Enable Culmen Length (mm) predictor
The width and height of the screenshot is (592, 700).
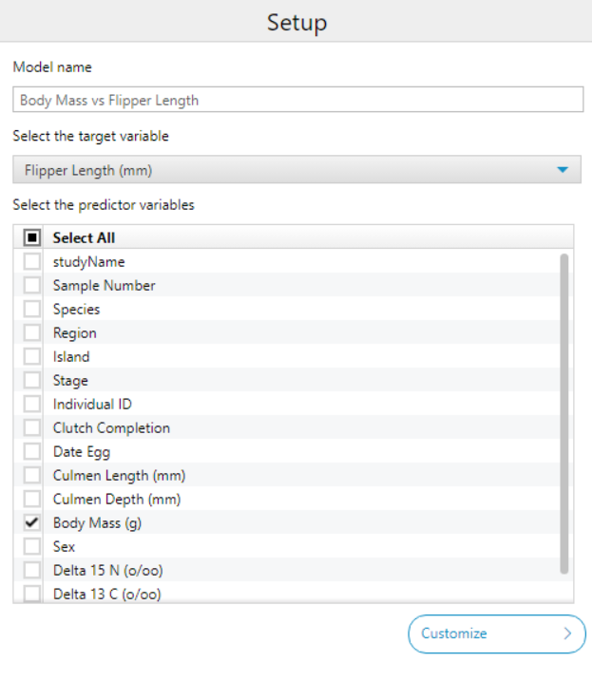(x=32, y=476)
